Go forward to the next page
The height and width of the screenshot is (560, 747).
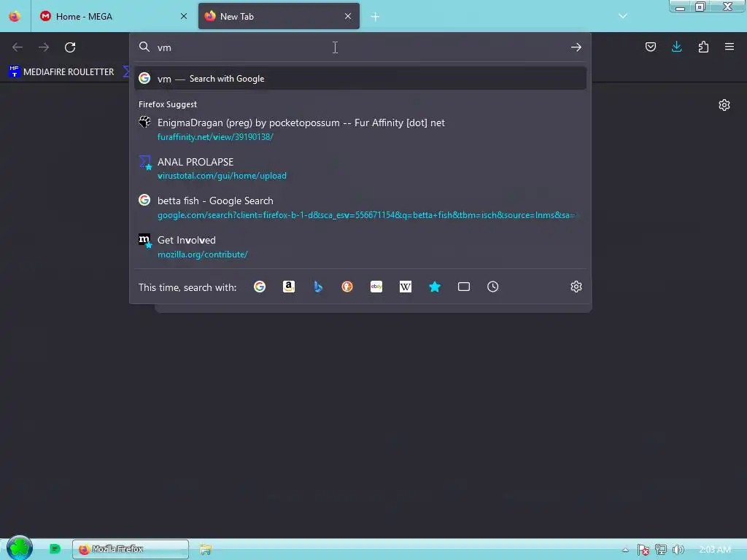44,47
